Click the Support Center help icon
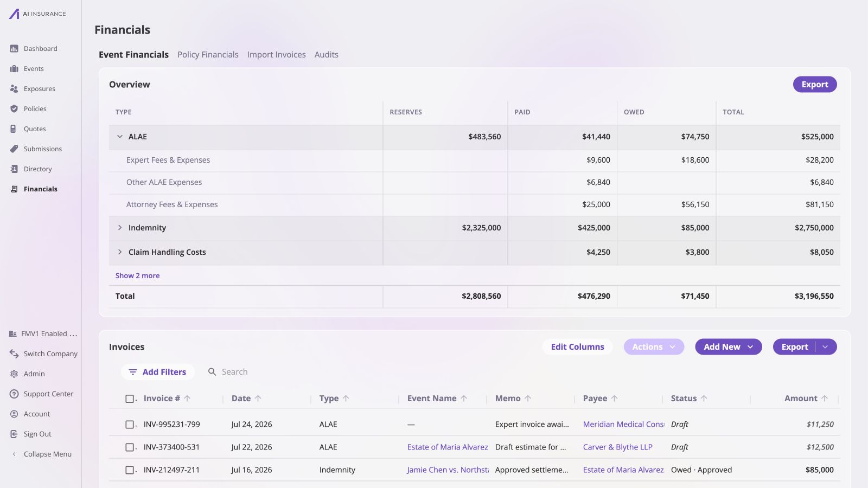 click(x=14, y=394)
